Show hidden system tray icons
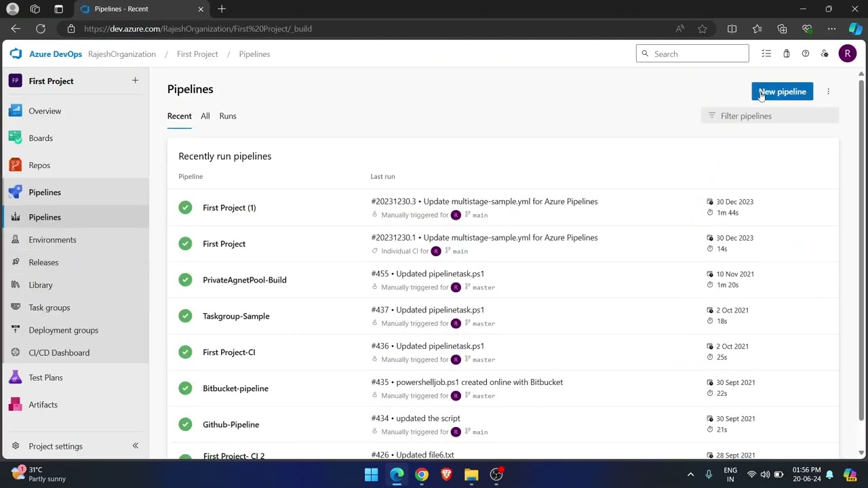The width and height of the screenshot is (868, 488). coord(690,474)
